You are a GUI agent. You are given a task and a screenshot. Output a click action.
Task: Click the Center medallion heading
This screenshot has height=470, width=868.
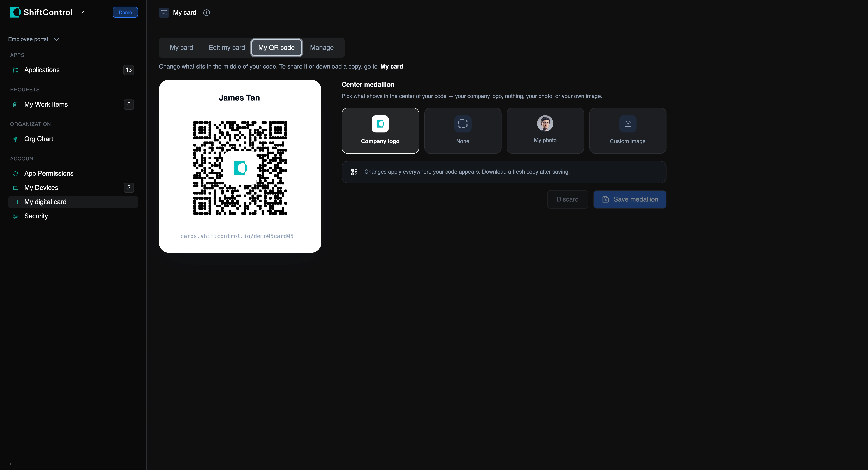(368, 85)
